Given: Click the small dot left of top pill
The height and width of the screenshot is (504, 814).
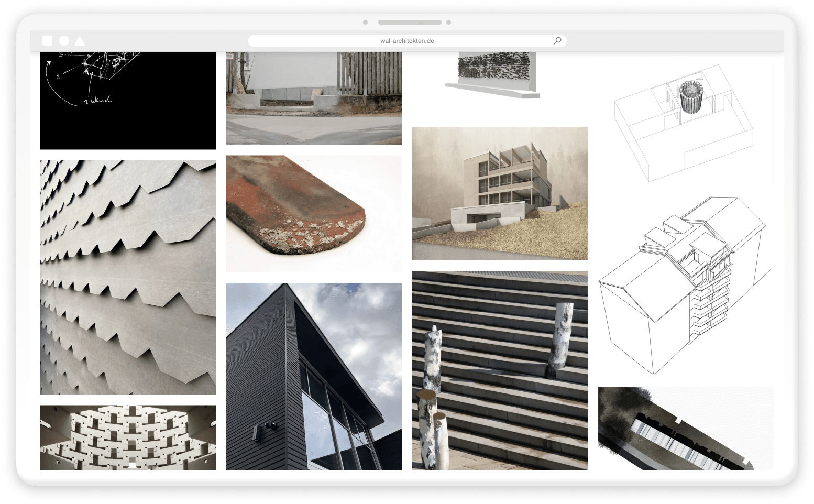Looking at the screenshot, I should click(365, 23).
